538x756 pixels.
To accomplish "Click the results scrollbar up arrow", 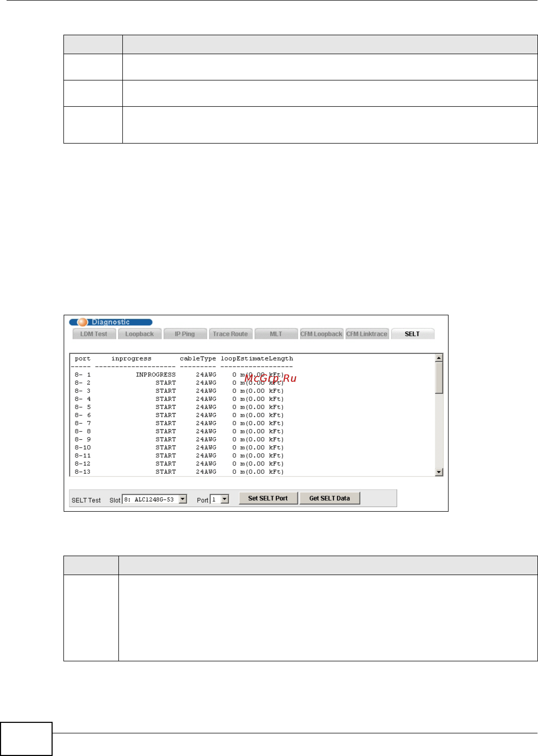I will [x=439, y=358].
